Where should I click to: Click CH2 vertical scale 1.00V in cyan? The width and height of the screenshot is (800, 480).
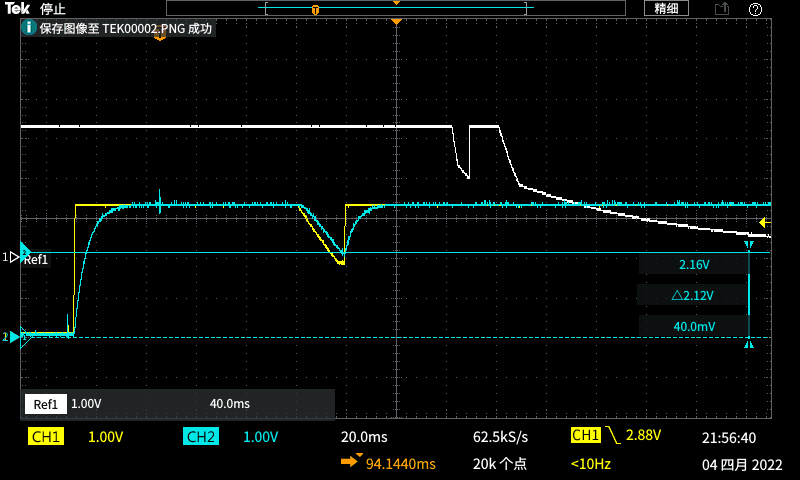pyautogui.click(x=261, y=437)
